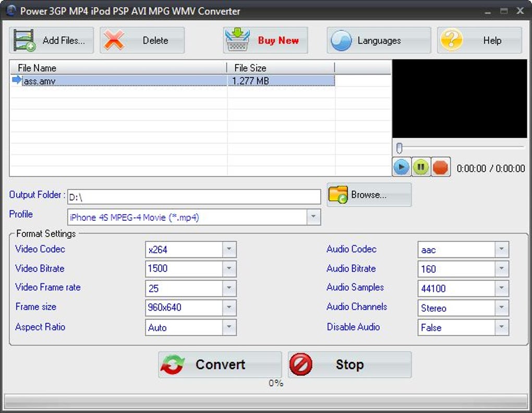Click the Audio Codec label
The image size is (532, 413).
(352, 249)
